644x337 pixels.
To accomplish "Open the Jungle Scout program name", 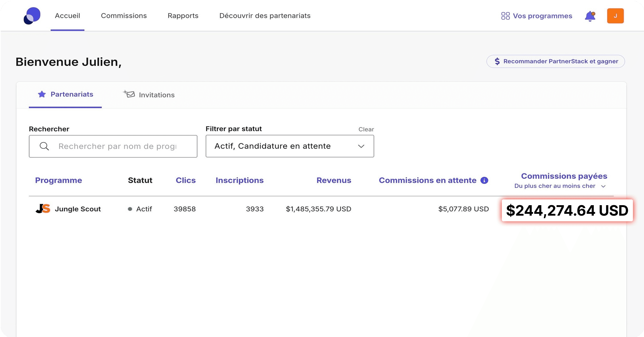I will click(78, 209).
